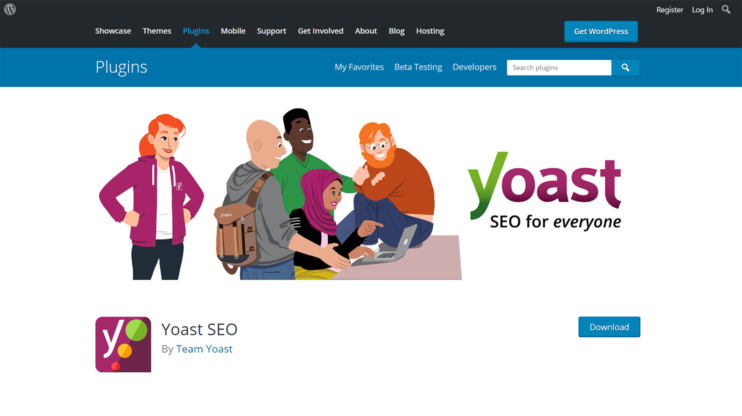The image size is (742, 416).
Task: Focus the Search plugins field
Action: point(559,68)
